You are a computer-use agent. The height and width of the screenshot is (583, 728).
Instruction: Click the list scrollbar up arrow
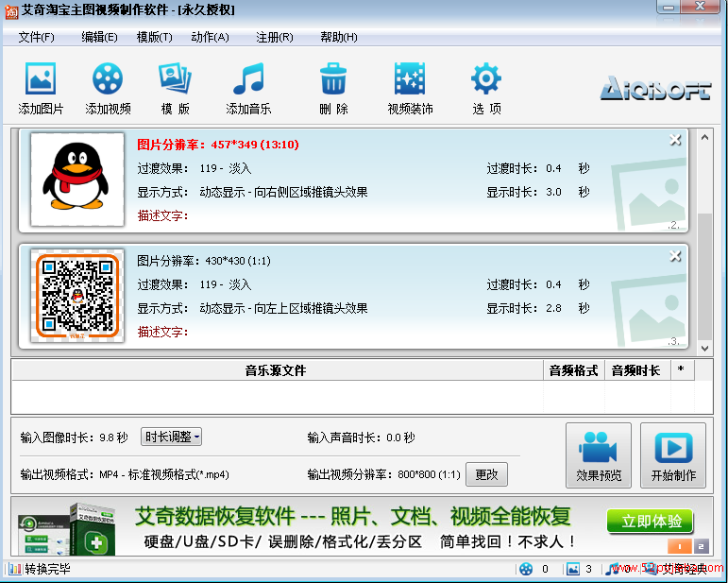[704, 138]
